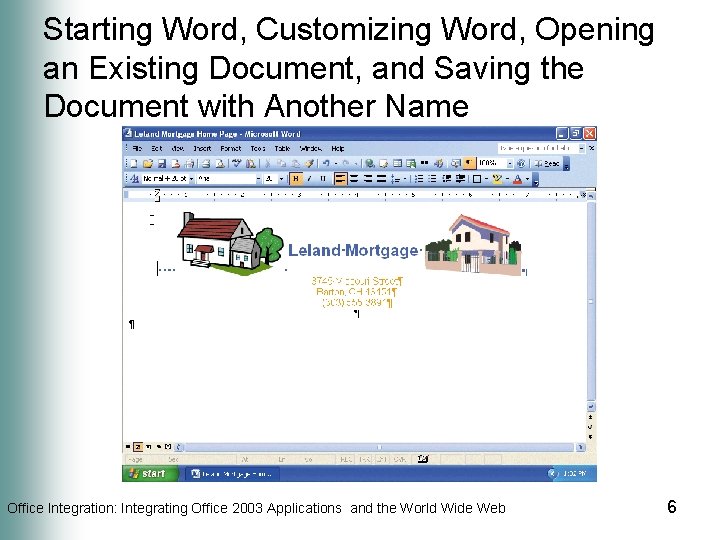The image size is (720, 540).
Task: Click the Microsoft Word Help icon
Action: [521, 163]
